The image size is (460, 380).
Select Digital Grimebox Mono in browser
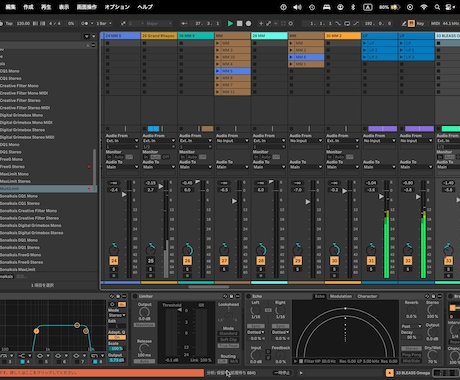tap(46, 115)
